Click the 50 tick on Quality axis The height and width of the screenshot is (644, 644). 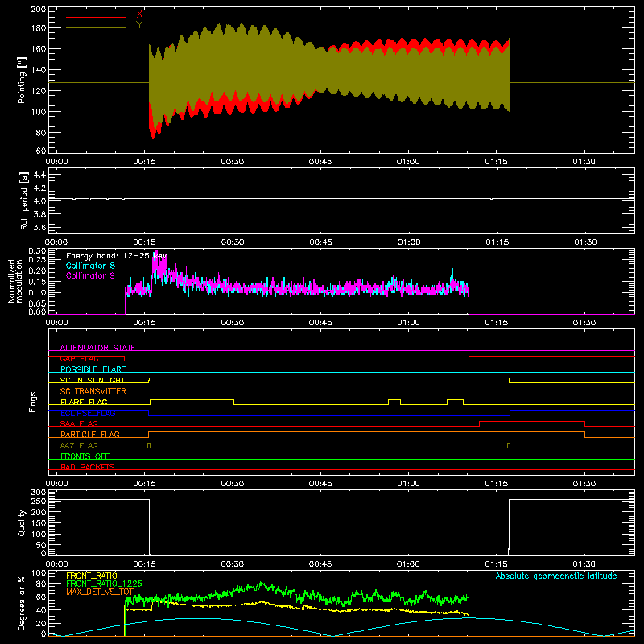(x=41, y=545)
